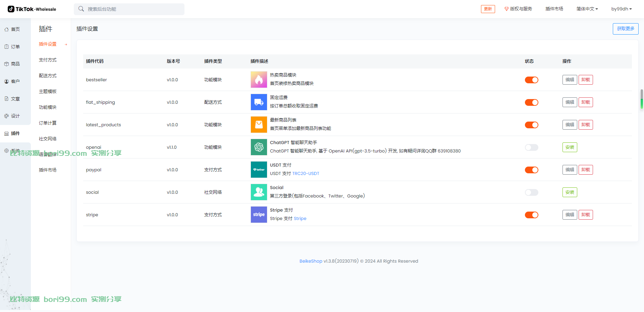Uninstall the flat_shipping plugin
This screenshot has width=644, height=312.
point(586,102)
